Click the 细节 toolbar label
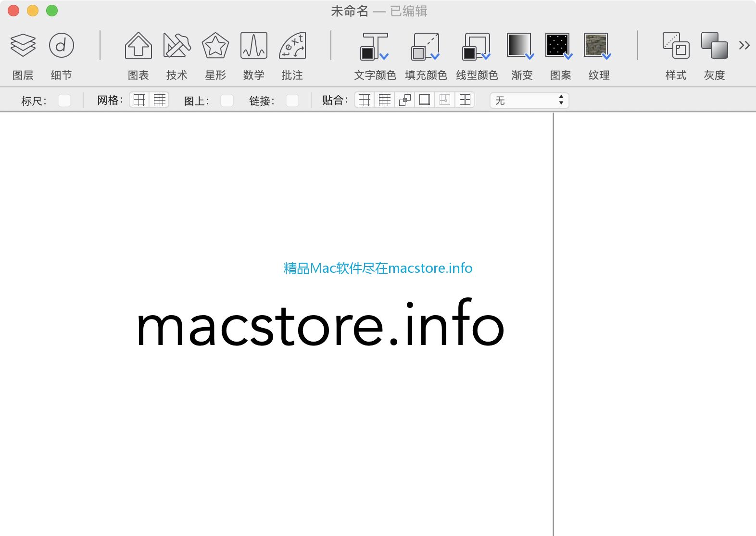The height and width of the screenshot is (536, 756). coord(62,75)
